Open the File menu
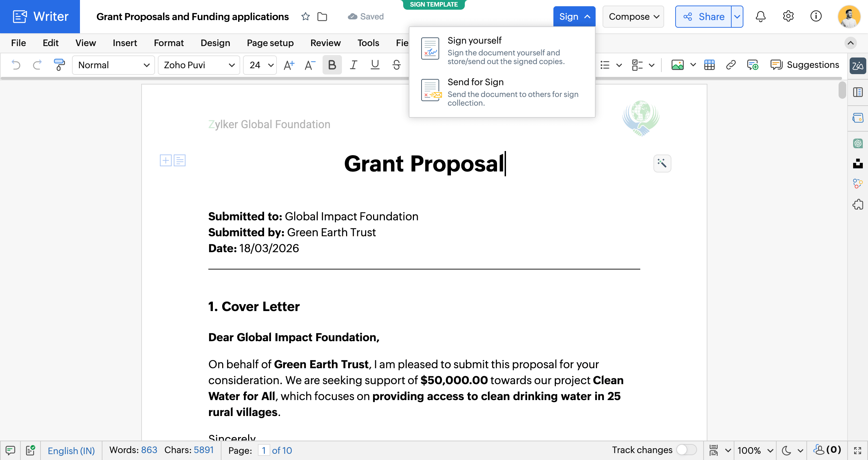 tap(18, 43)
